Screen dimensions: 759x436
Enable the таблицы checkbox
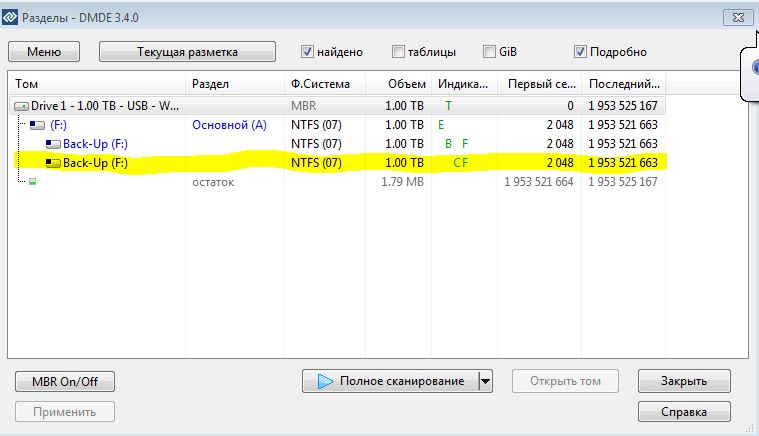399,52
